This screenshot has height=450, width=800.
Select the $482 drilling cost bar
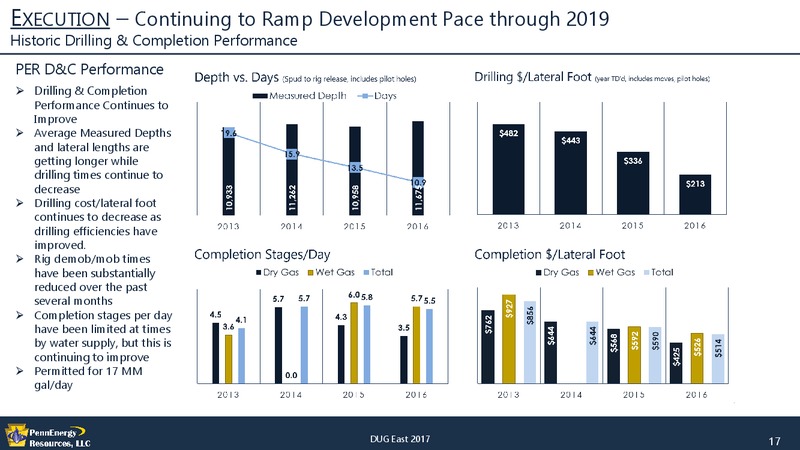509,169
